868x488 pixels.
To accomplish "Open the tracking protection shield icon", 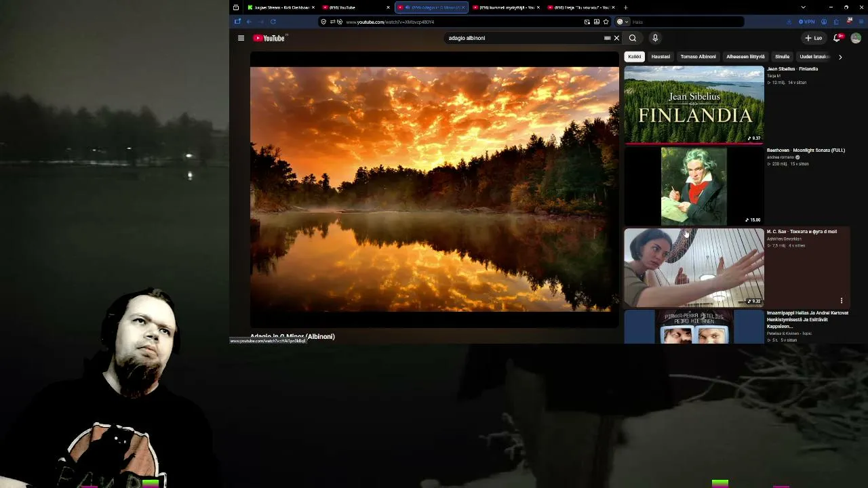I will 323,22.
